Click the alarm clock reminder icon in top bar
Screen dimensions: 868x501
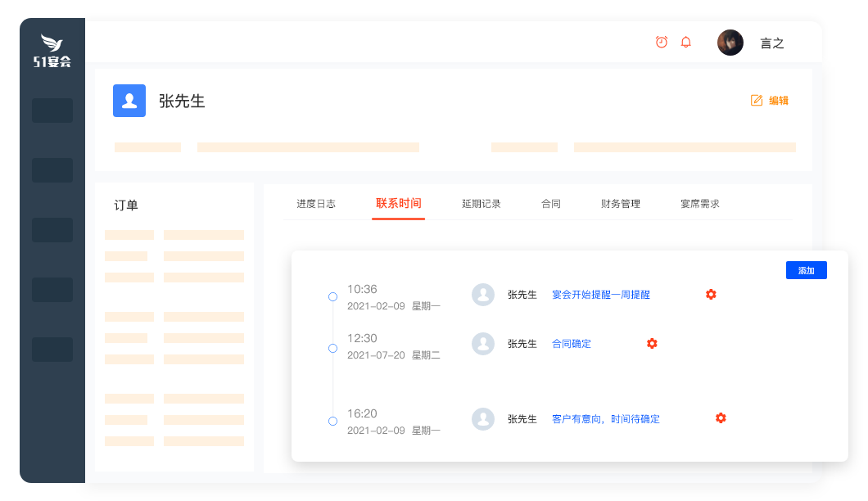coord(662,41)
